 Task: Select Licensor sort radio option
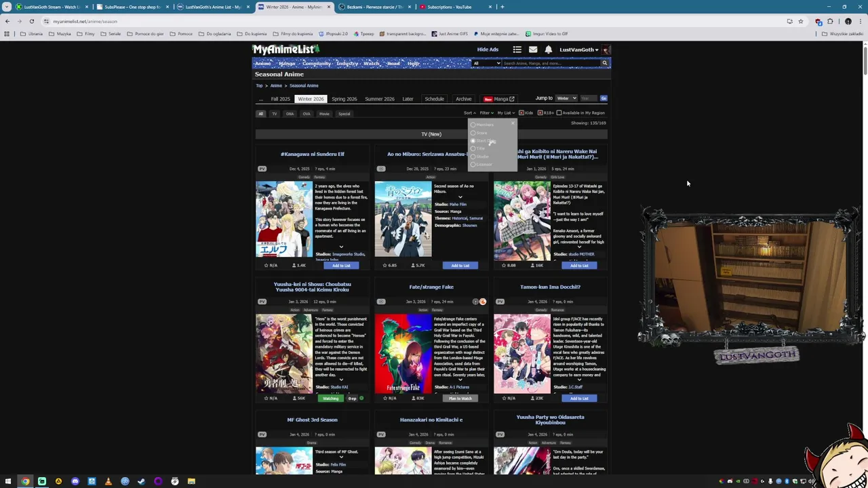(473, 165)
